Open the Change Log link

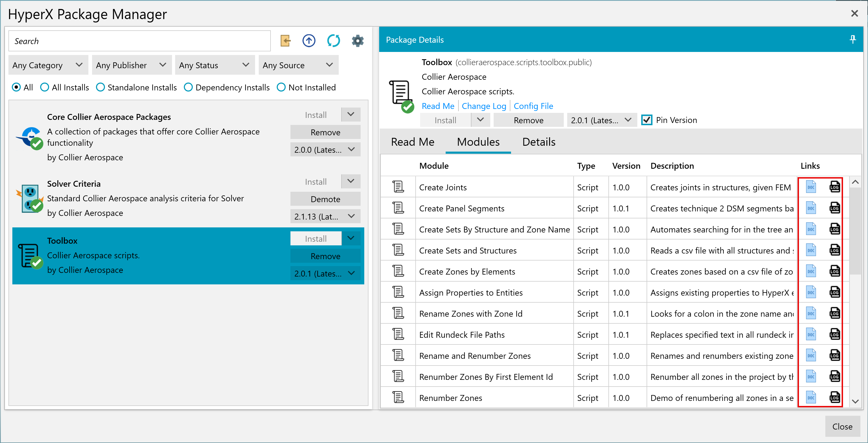(484, 106)
